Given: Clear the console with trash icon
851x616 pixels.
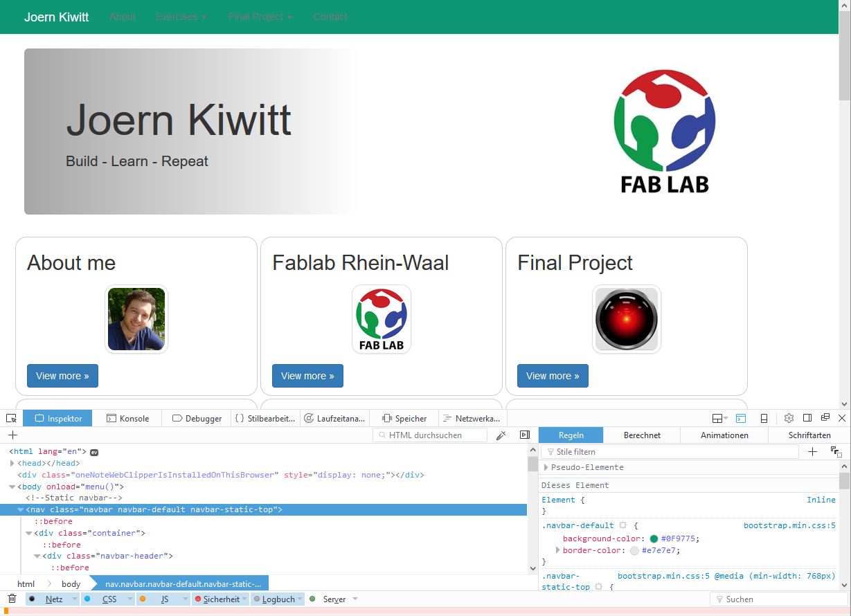Looking at the screenshot, I should (x=12, y=599).
